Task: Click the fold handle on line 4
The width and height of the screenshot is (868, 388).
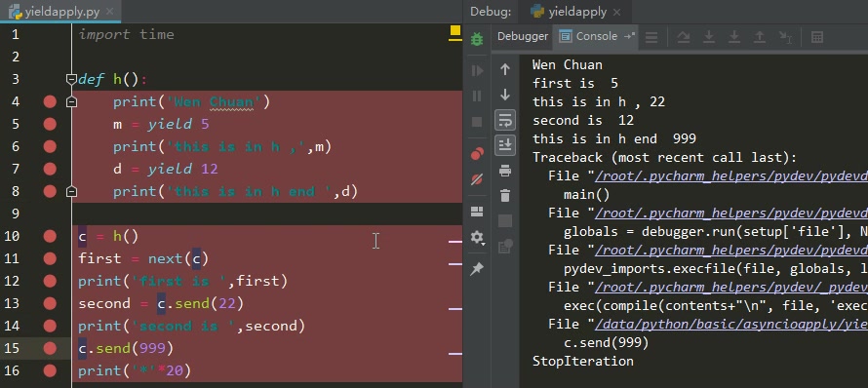Action: pos(71,101)
